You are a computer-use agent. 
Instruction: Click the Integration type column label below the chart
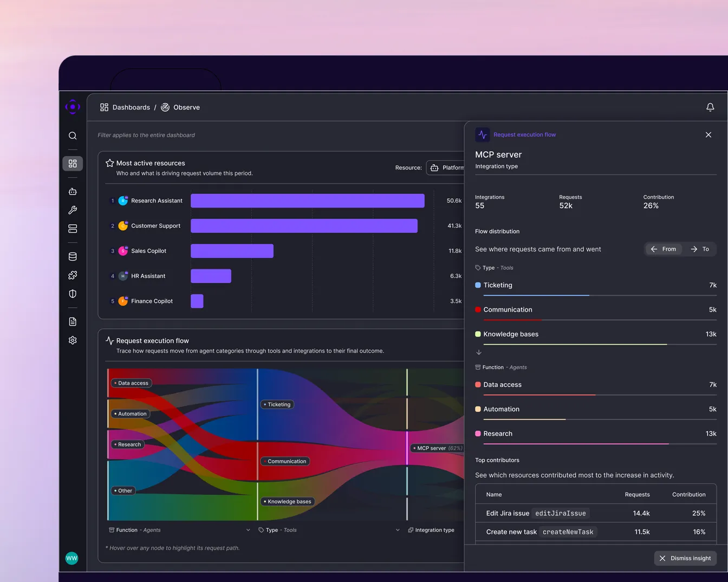pyautogui.click(x=431, y=530)
